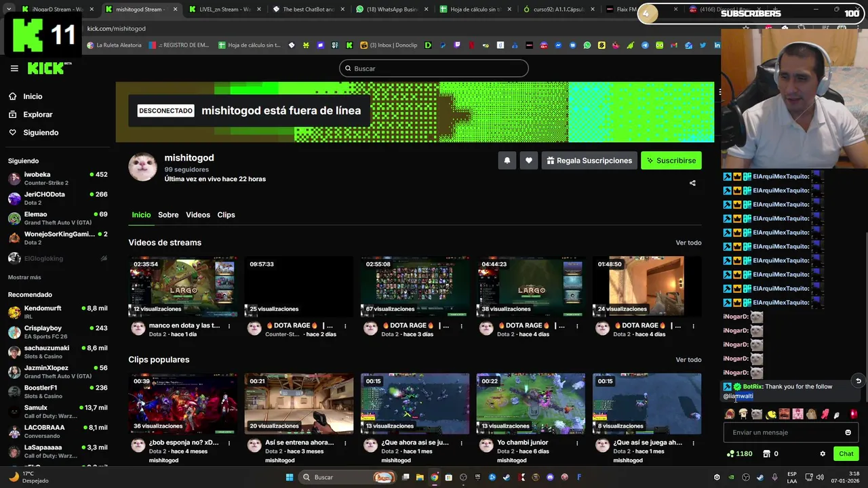Open the 01:48:50 stream video thumbnail

[647, 287]
